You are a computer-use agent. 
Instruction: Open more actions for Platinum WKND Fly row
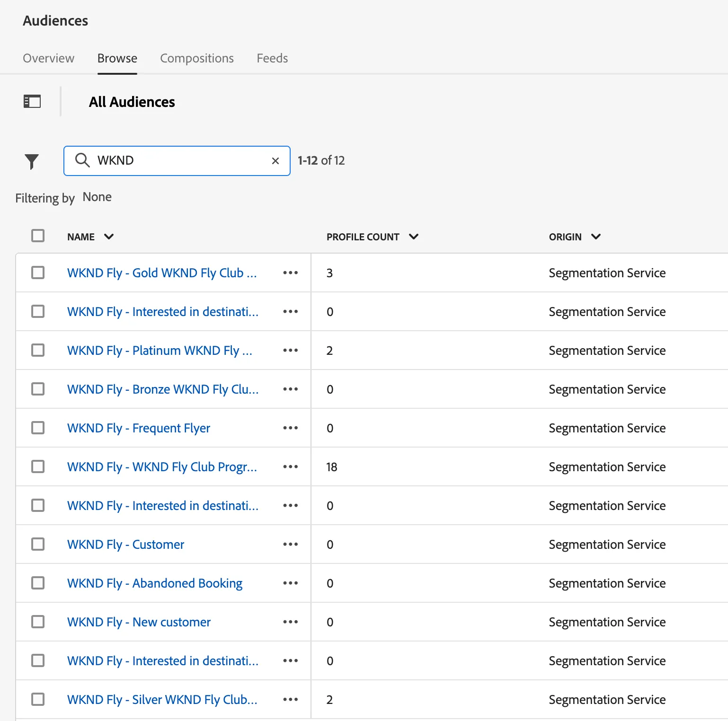(x=291, y=350)
